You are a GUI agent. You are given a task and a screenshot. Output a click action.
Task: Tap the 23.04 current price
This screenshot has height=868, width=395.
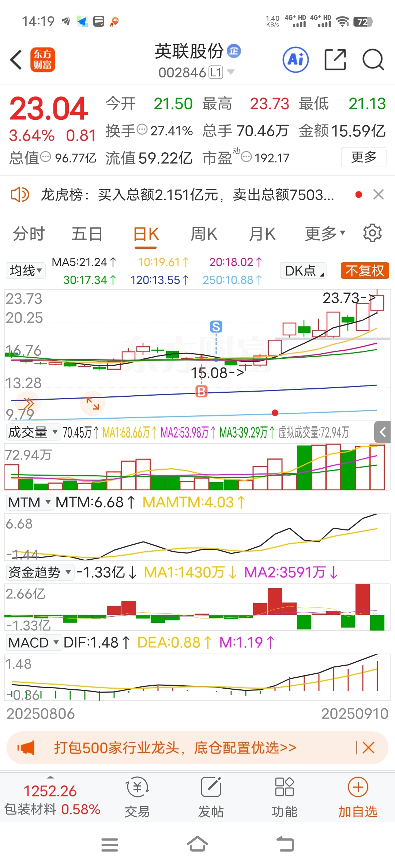49,108
